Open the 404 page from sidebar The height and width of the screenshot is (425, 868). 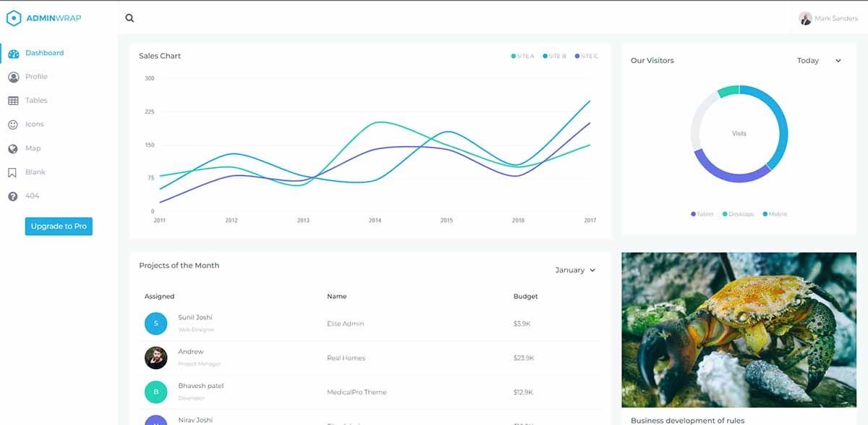pos(33,195)
